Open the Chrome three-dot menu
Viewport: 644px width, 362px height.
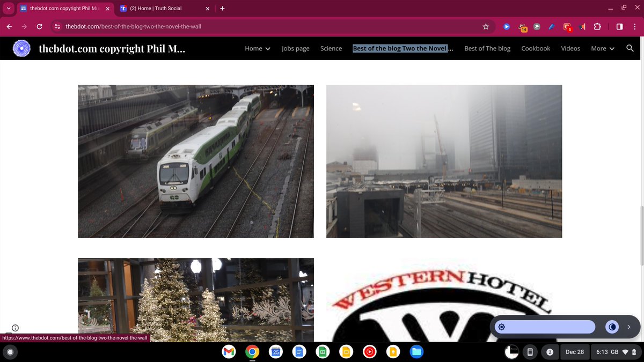(x=634, y=26)
